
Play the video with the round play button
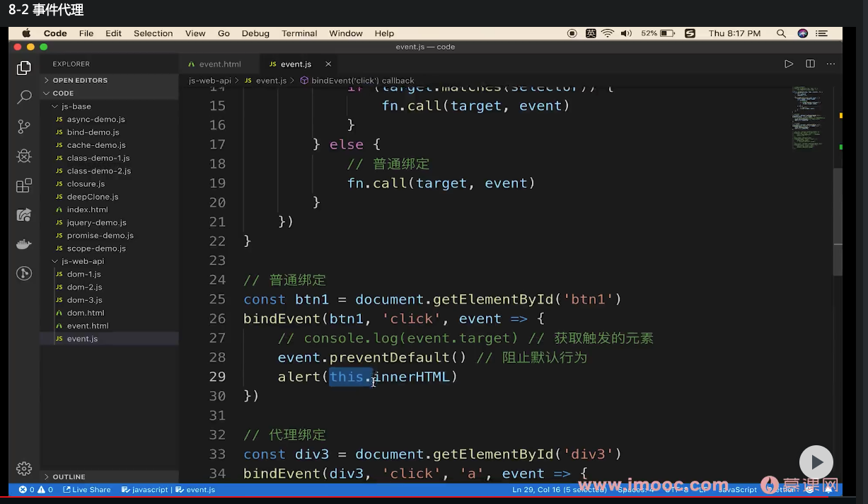tap(816, 462)
